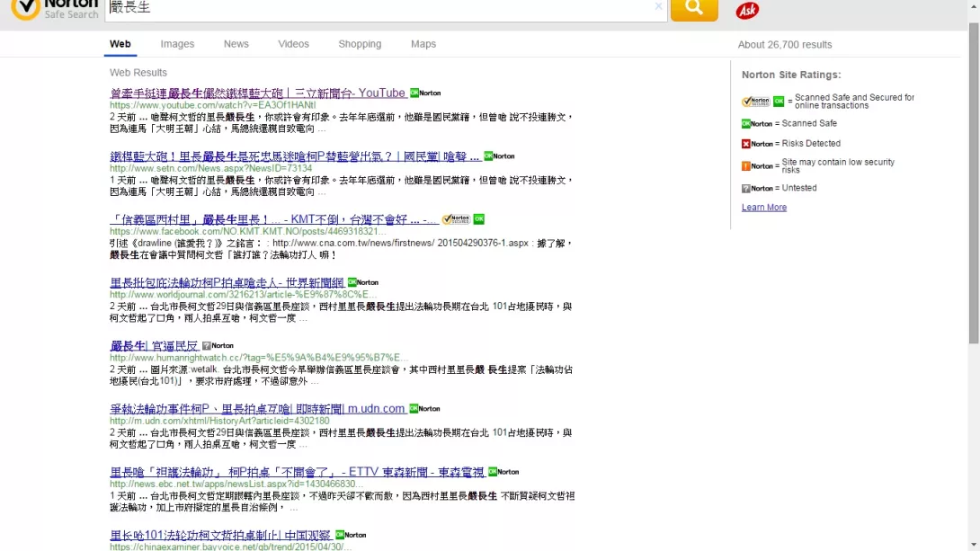Open the Learn More link under Norton Site Ratings

point(763,208)
